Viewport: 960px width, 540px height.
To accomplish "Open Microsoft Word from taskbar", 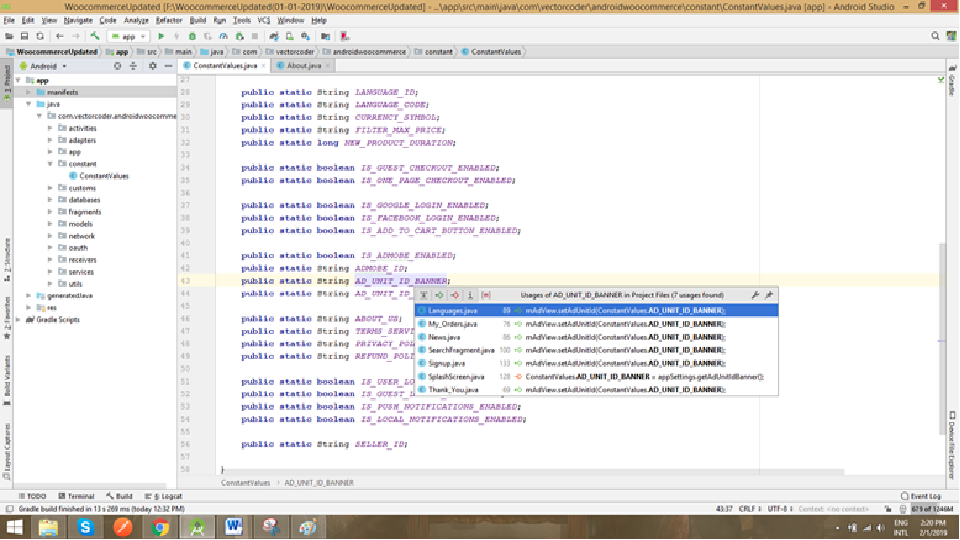I will (234, 527).
